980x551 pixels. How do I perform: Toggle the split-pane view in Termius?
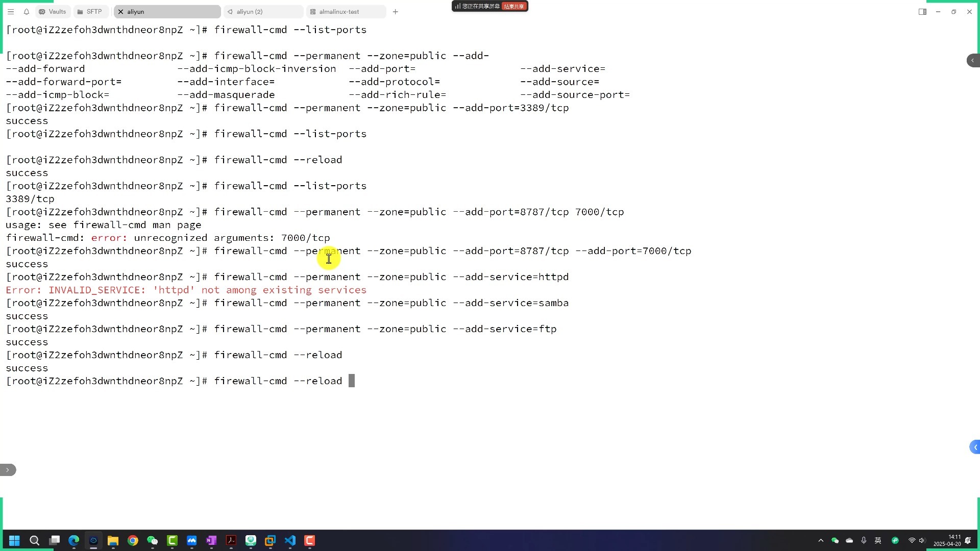[923, 11]
